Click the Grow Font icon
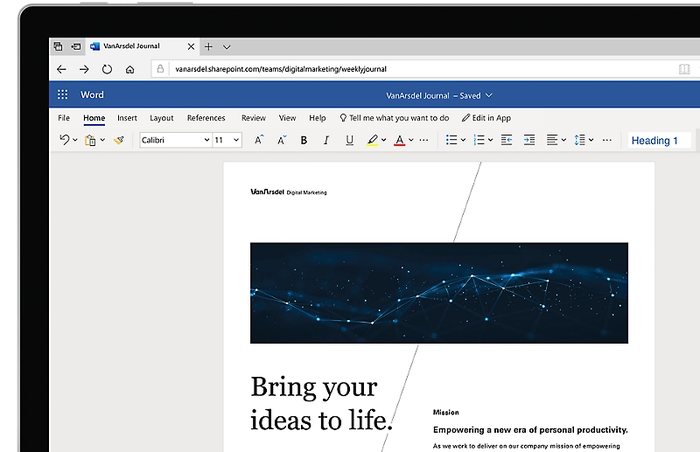 click(x=259, y=141)
